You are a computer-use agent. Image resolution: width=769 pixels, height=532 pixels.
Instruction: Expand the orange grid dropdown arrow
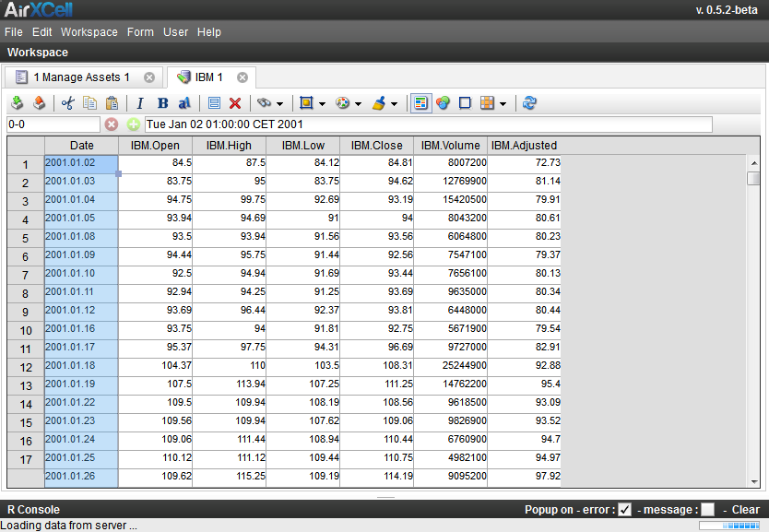503,104
